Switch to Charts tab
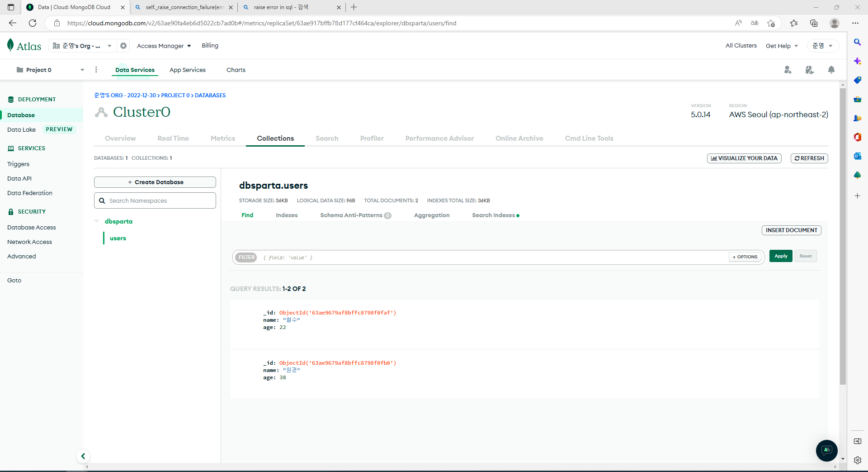The image size is (868, 472). (236, 70)
